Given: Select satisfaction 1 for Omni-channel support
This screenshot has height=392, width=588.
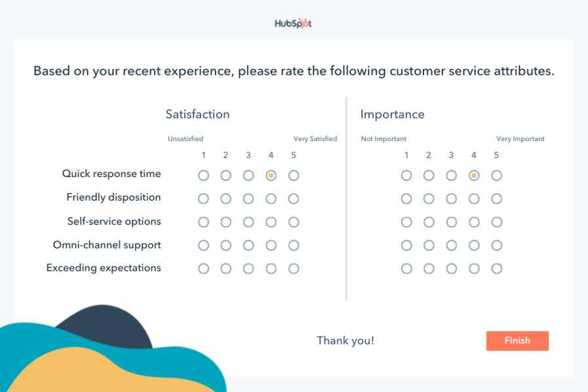Looking at the screenshot, I should point(203,245).
